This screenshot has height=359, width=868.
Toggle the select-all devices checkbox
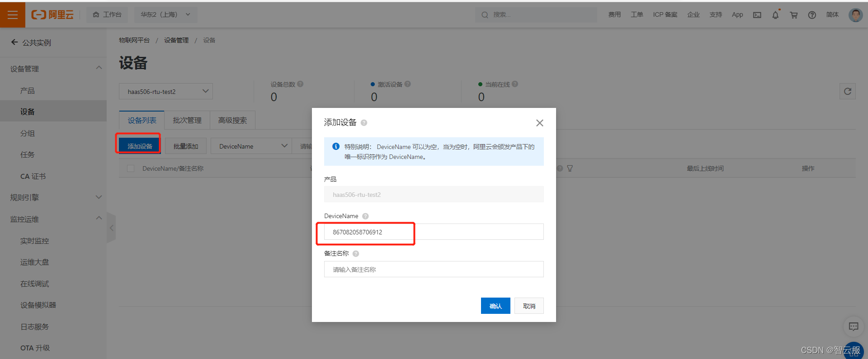click(131, 168)
